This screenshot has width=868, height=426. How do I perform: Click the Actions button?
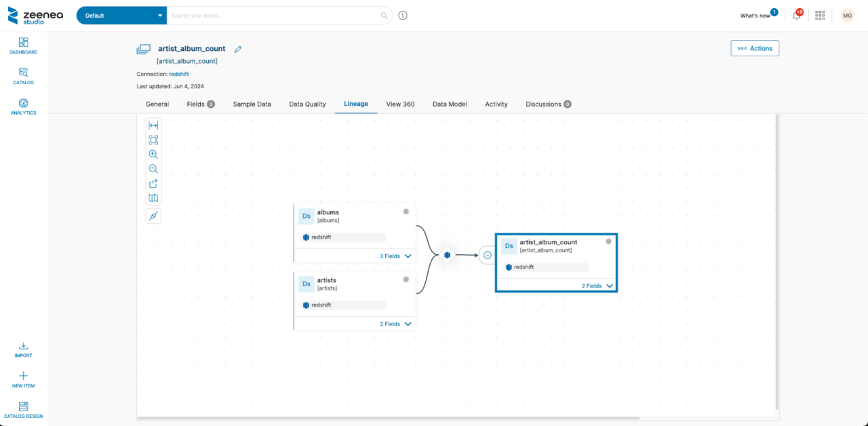[754, 48]
